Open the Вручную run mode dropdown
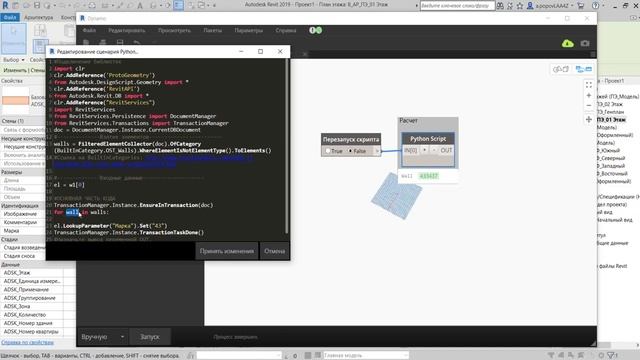Screen dimensions: 640x360 [103, 337]
